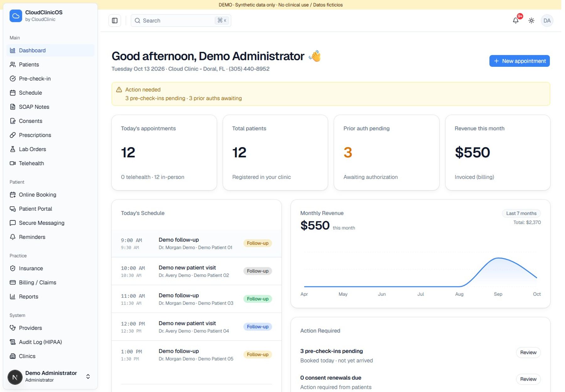565x392 pixels.
Task: Click the Online Booking calendar-plus icon
Action: (x=13, y=194)
